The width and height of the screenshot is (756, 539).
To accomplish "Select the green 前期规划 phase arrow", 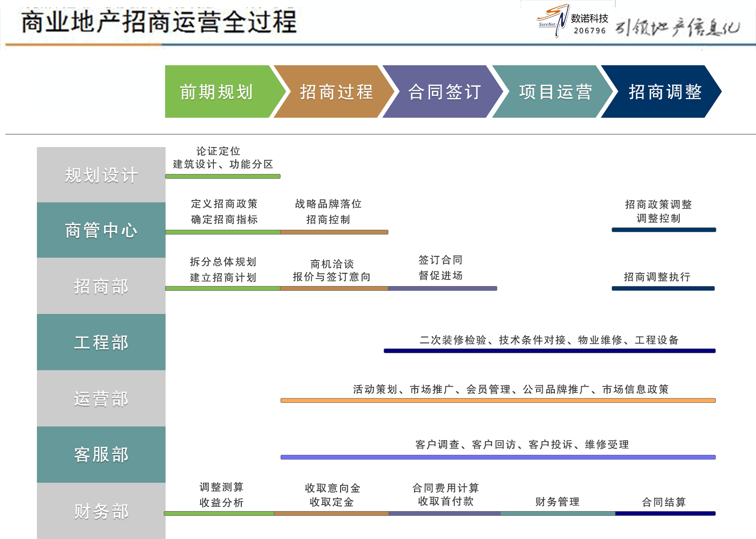I will [218, 92].
